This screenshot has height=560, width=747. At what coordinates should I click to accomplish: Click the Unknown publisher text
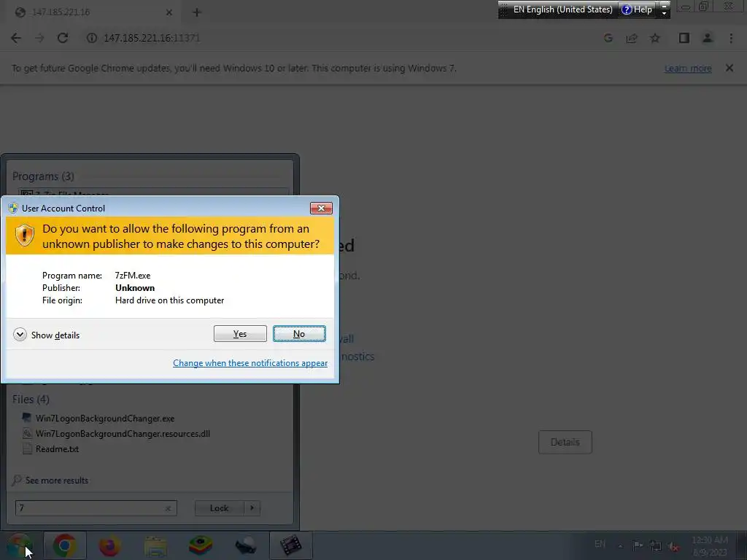(x=135, y=287)
